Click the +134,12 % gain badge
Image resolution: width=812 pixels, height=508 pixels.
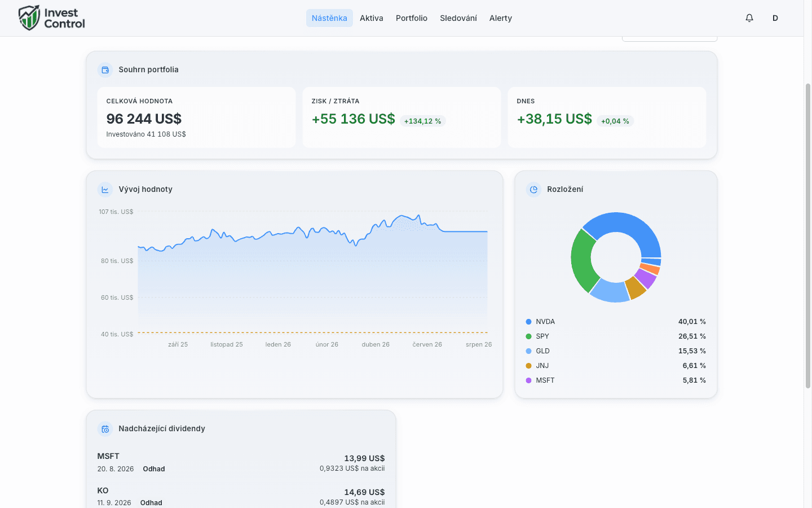pos(423,121)
